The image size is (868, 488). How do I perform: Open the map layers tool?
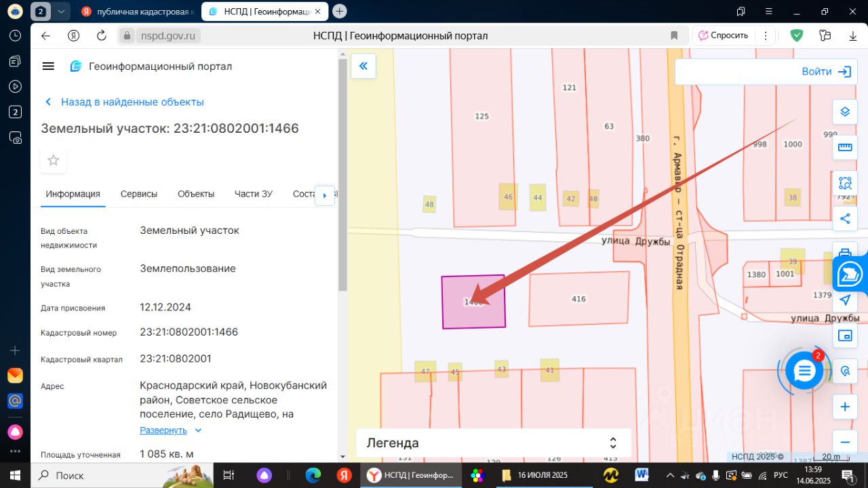[845, 111]
